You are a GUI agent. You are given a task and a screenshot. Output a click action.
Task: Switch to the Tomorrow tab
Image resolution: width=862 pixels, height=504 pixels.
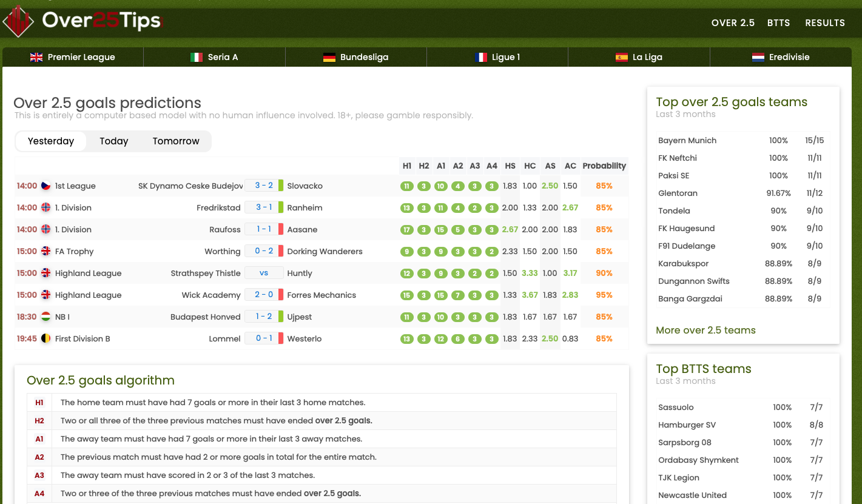point(176,141)
